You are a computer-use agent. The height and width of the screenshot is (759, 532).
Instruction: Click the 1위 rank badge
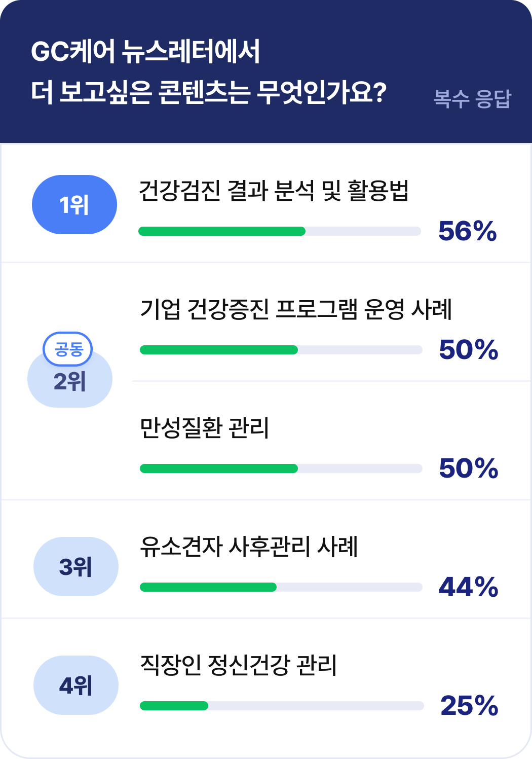[x=74, y=204]
